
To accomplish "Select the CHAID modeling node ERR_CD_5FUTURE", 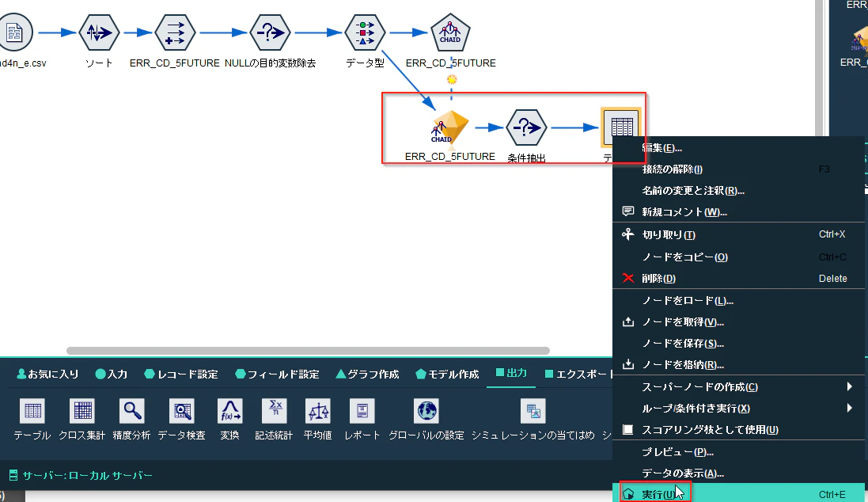I will [x=450, y=32].
